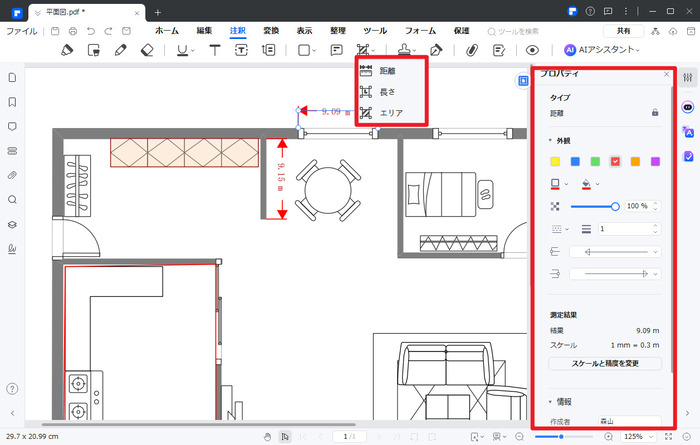700x445 pixels.
Task: Select the stamp tool
Action: click(402, 49)
